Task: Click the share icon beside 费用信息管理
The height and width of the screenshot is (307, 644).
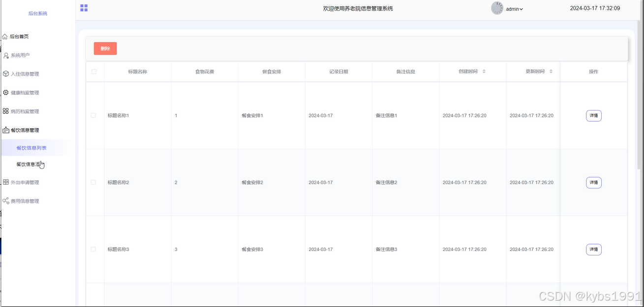Action: pyautogui.click(x=6, y=201)
